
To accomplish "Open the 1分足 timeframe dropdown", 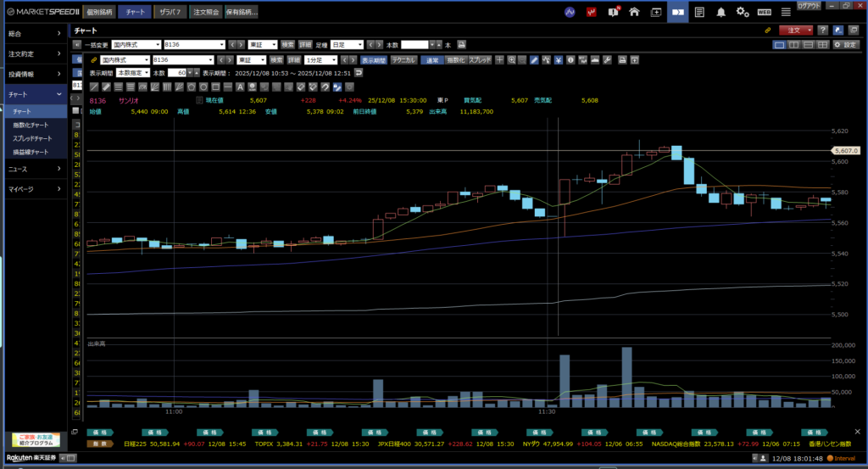I will pos(321,60).
